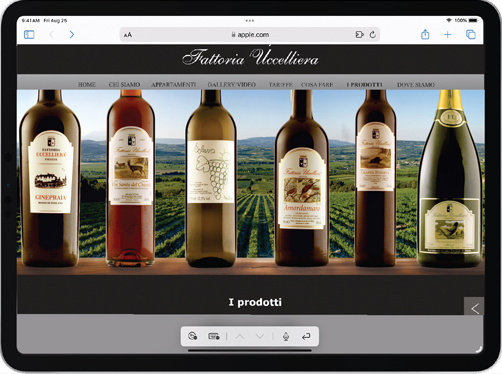Open the AA page settings menu
502x374 pixels.
128,35
